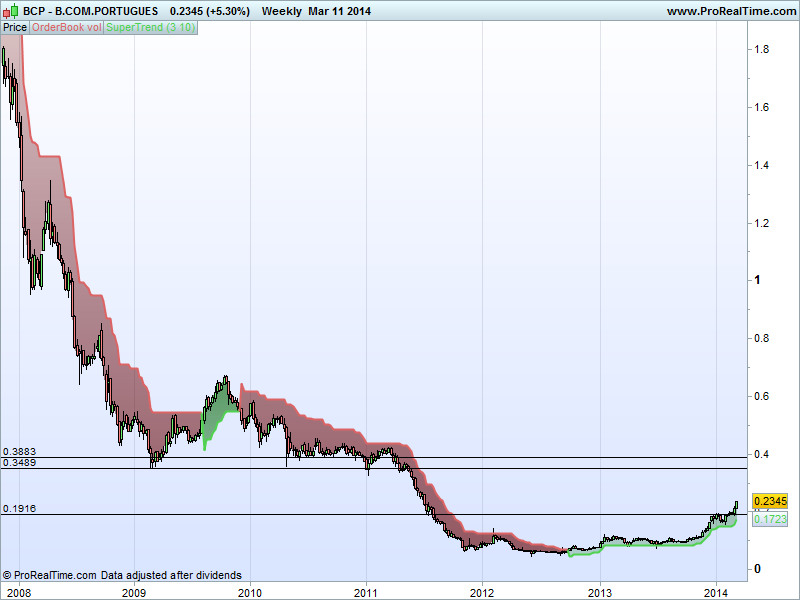Select the OrderBook vol indicator tab
This screenshot has width=800, height=600.
(66, 28)
